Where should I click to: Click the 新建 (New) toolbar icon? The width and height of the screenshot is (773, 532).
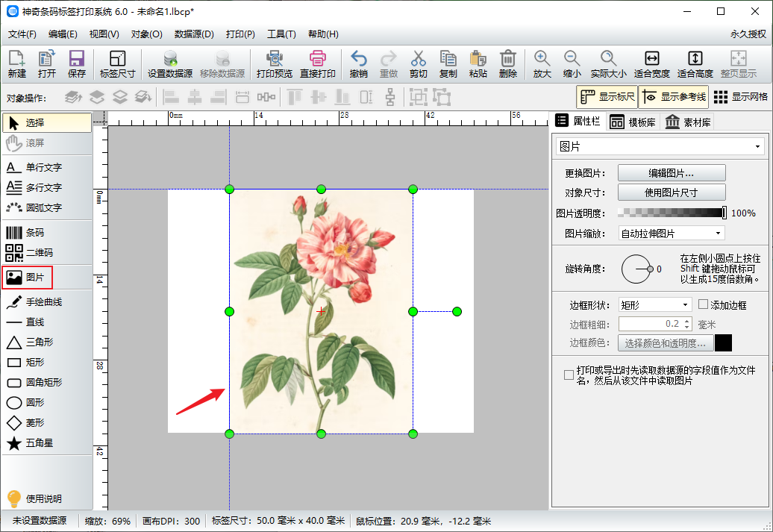[x=16, y=64]
